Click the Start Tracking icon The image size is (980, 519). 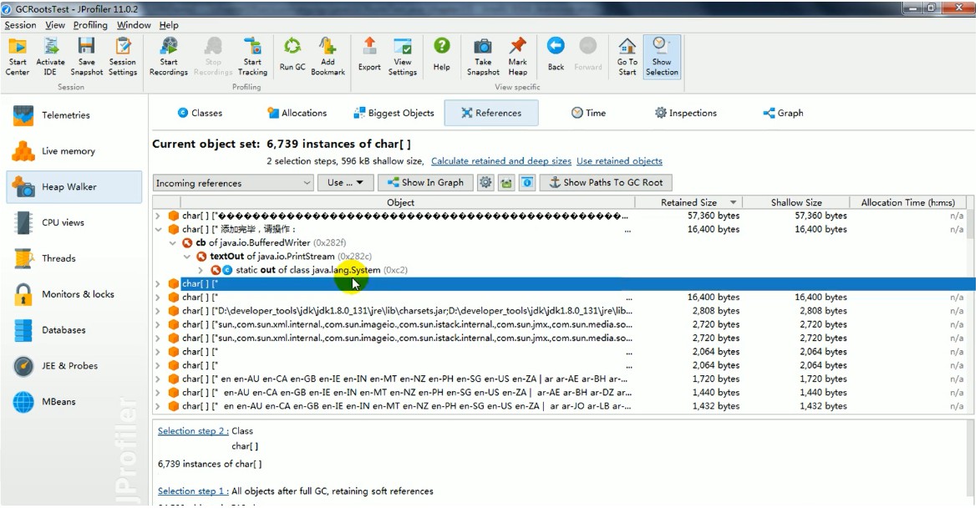coord(252,56)
